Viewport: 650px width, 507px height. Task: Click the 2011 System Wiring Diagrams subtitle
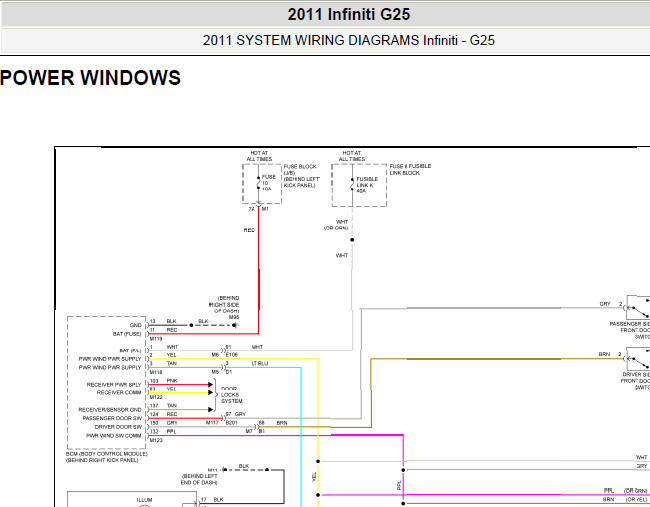click(349, 40)
